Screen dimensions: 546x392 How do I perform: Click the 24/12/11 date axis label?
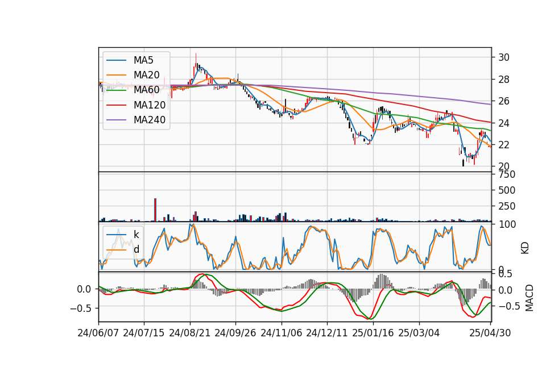coord(327,333)
